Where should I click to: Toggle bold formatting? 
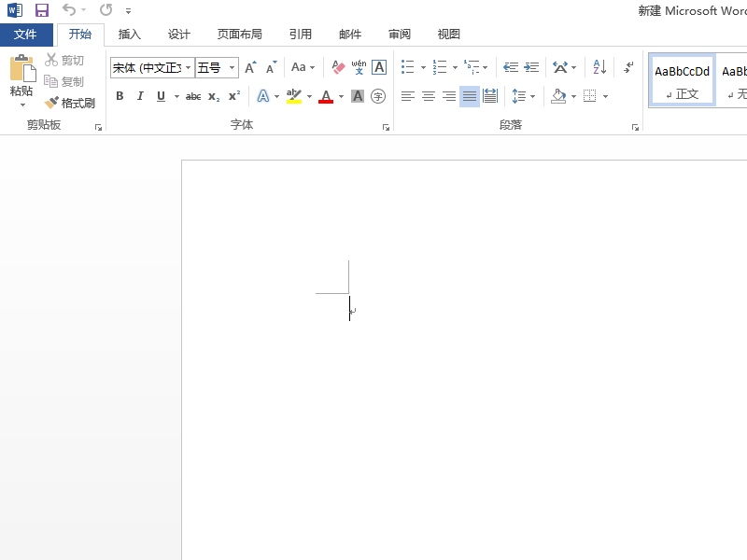click(120, 97)
